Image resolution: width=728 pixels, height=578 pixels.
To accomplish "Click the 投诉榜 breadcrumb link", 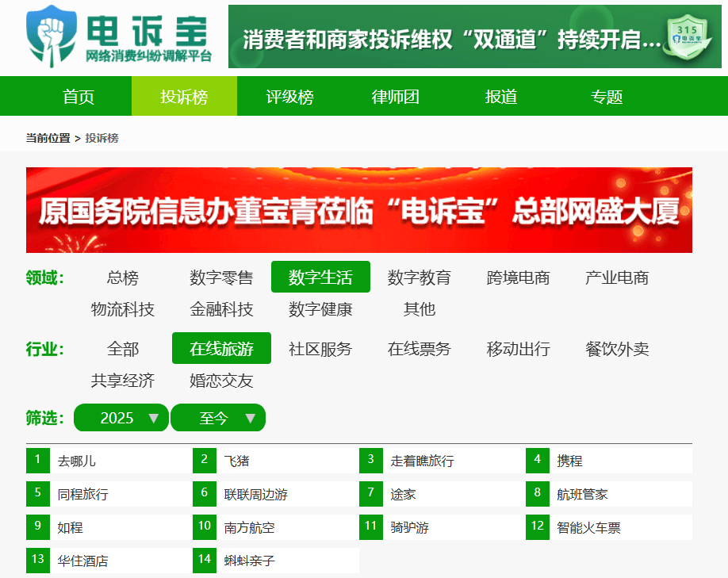I will 102,138.
